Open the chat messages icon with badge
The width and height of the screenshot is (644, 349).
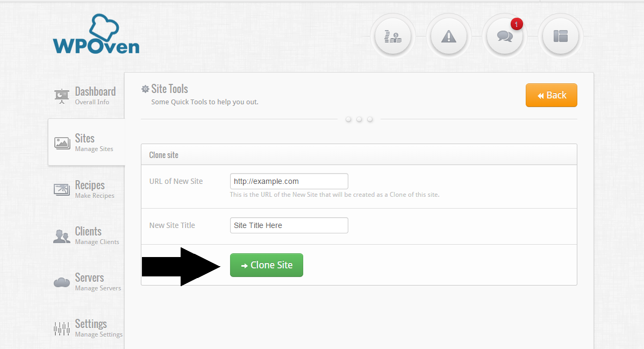pyautogui.click(x=504, y=36)
